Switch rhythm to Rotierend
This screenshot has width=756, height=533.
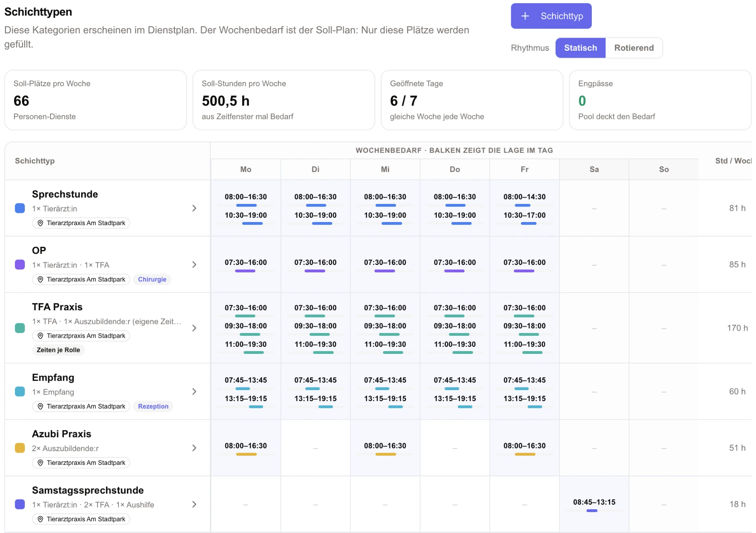(x=634, y=48)
